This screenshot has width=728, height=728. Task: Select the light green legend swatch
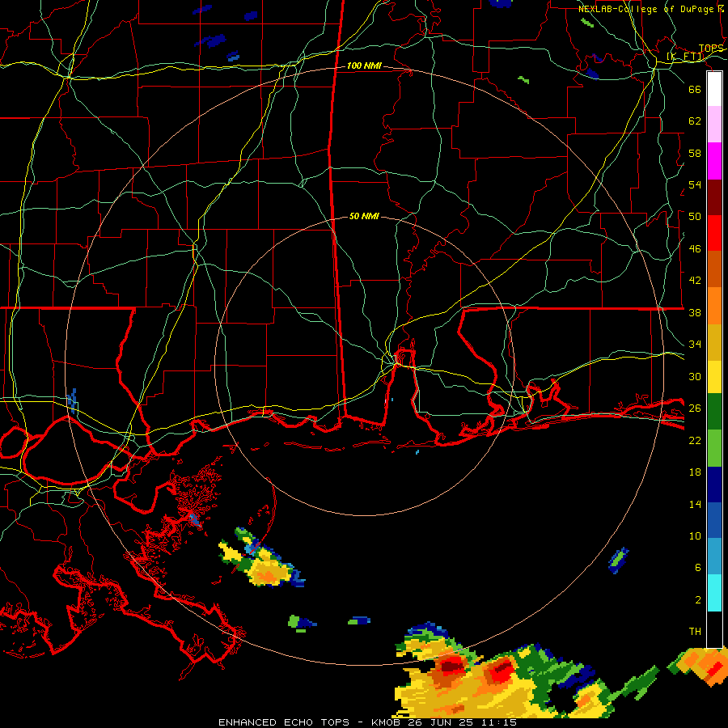(714, 448)
